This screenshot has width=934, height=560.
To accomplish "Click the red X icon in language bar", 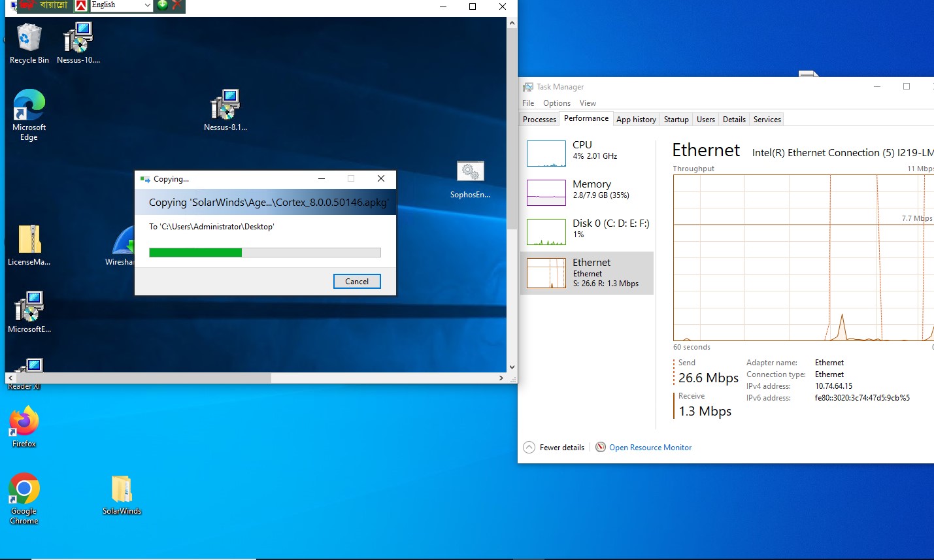I will (176, 5).
